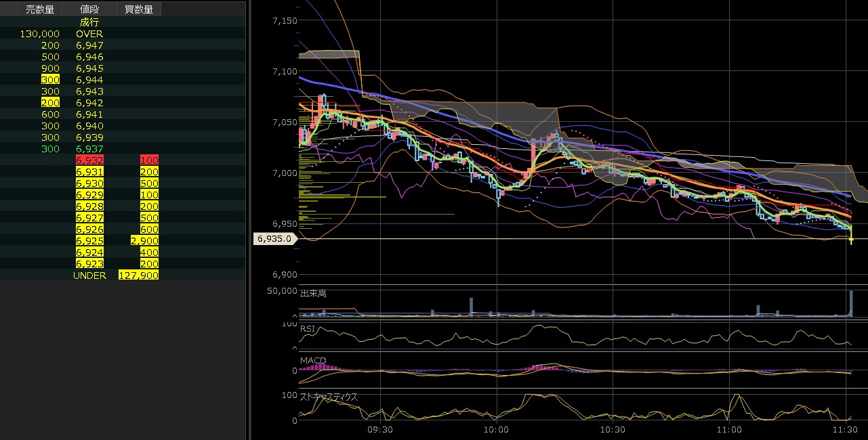This screenshot has width=868, height=440.
Task: Click the 6,935.0 current price marker
Action: (x=274, y=238)
